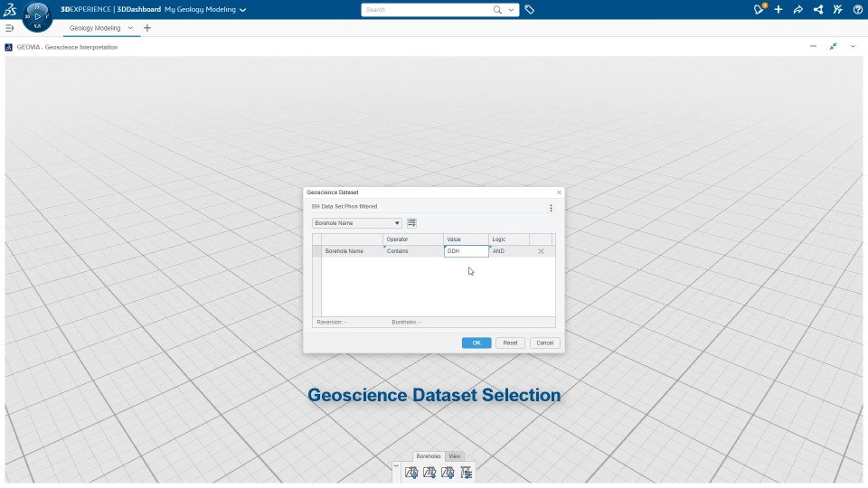Viewport: 868px width, 488px height.
Task: Click the Operator column header
Action: click(413, 239)
